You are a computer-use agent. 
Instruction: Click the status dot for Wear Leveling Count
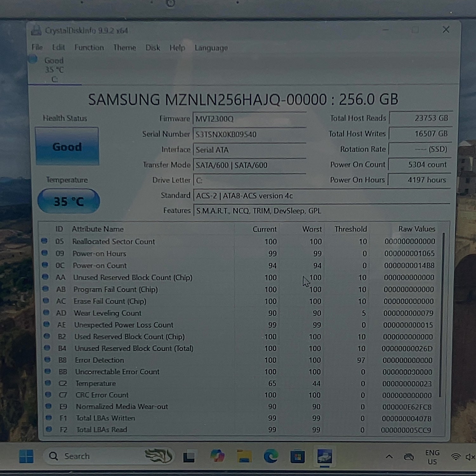tap(46, 313)
